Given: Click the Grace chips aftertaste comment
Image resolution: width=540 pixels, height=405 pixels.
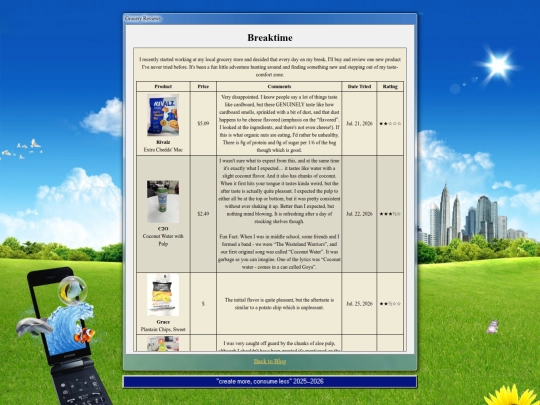Looking at the screenshot, I should coord(279,304).
